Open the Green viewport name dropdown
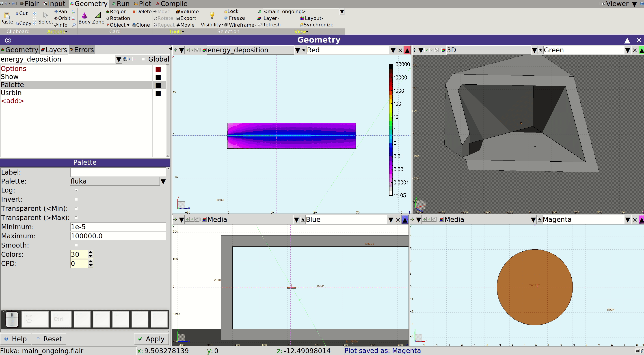Viewport: 644px width, 355px height. (627, 50)
